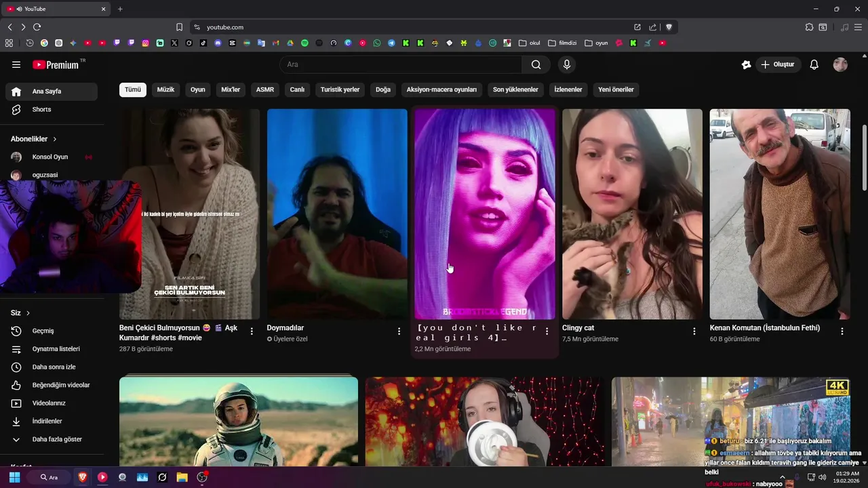Screen dimensions: 868x488
Task: Select the Doğa filter chip
Action: click(383, 89)
